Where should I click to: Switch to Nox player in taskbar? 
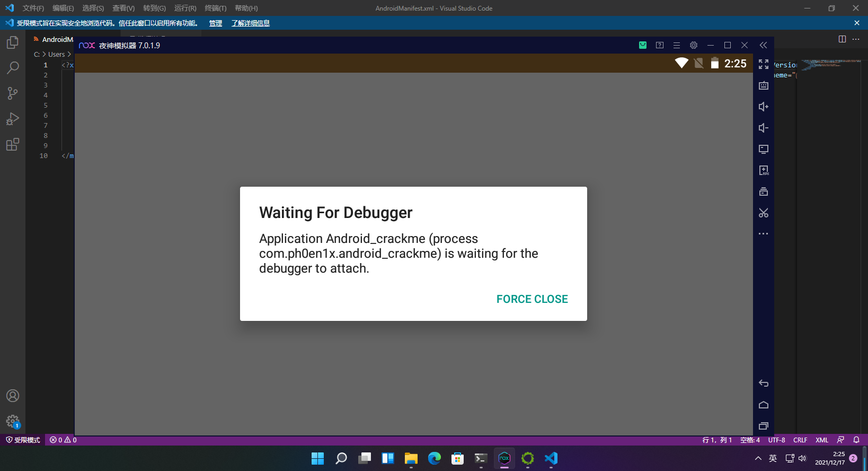504,458
